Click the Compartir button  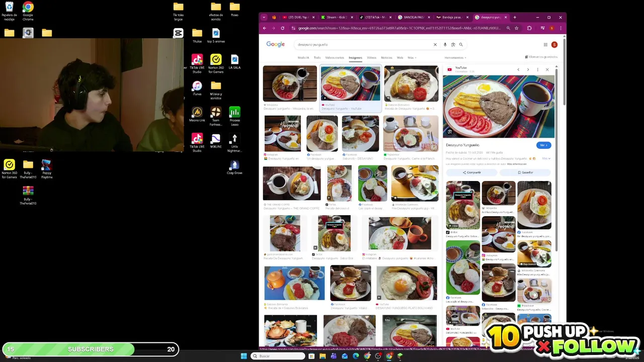(x=471, y=172)
